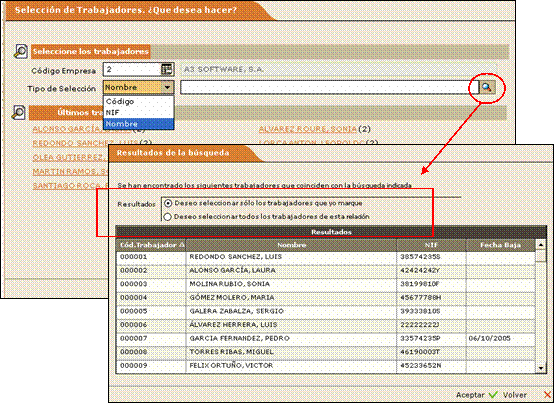Choose NIF in the dropdown list
This screenshot has height=403, width=554.
tap(138, 113)
